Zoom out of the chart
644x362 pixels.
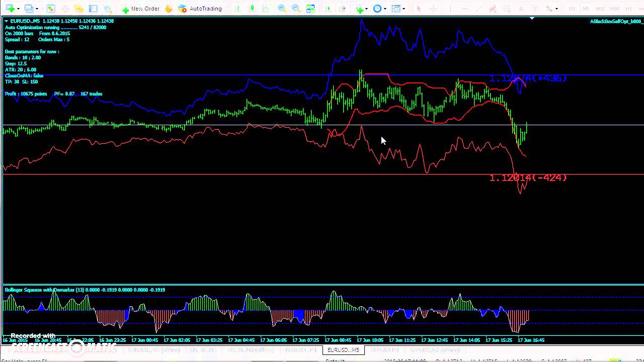pos(296,9)
